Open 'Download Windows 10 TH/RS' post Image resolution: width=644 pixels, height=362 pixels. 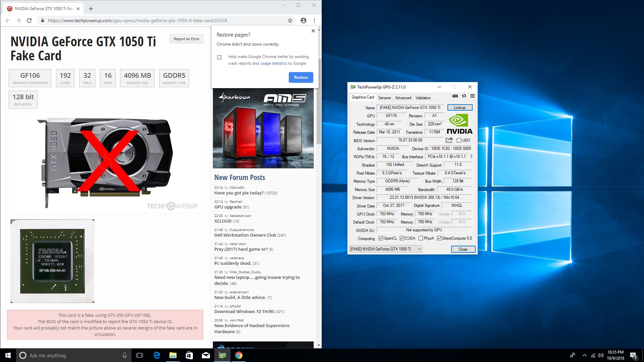pos(244,312)
